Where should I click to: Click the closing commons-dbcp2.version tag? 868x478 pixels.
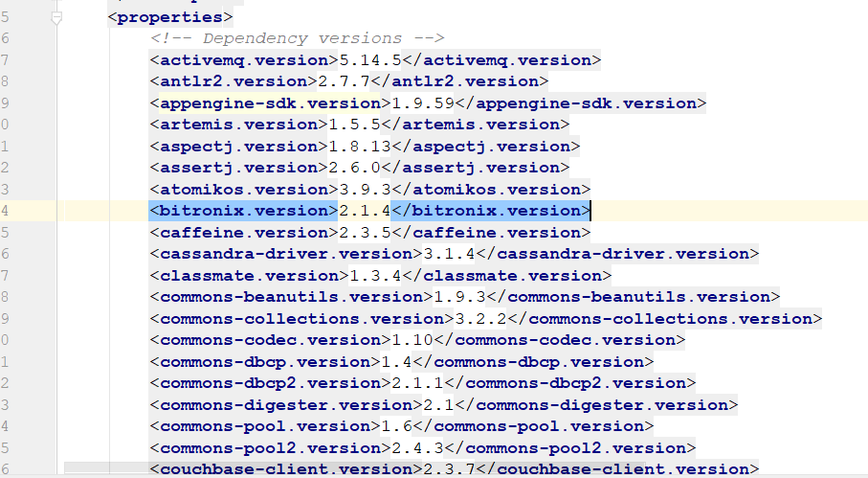click(569, 383)
